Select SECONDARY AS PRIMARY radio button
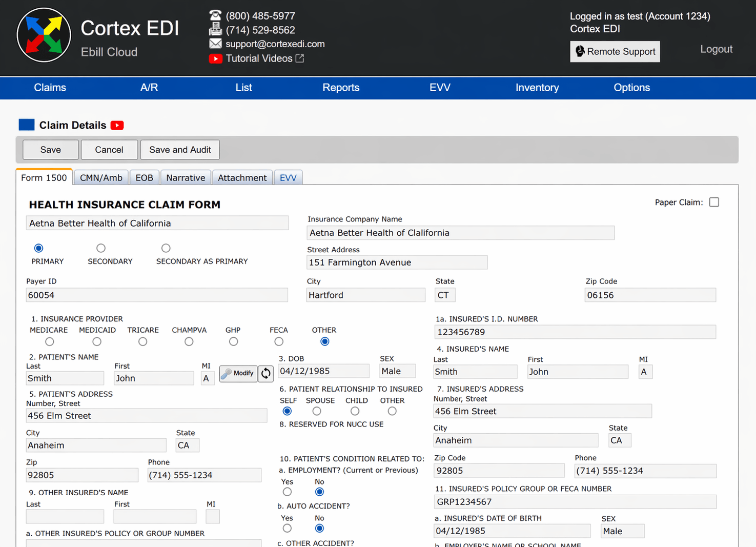The height and width of the screenshot is (547, 756). click(166, 248)
